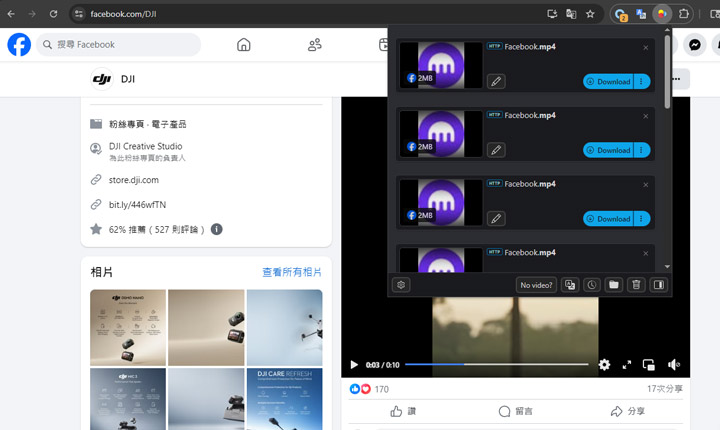Click the Facebook logo
The height and width of the screenshot is (430, 720).
(19, 45)
